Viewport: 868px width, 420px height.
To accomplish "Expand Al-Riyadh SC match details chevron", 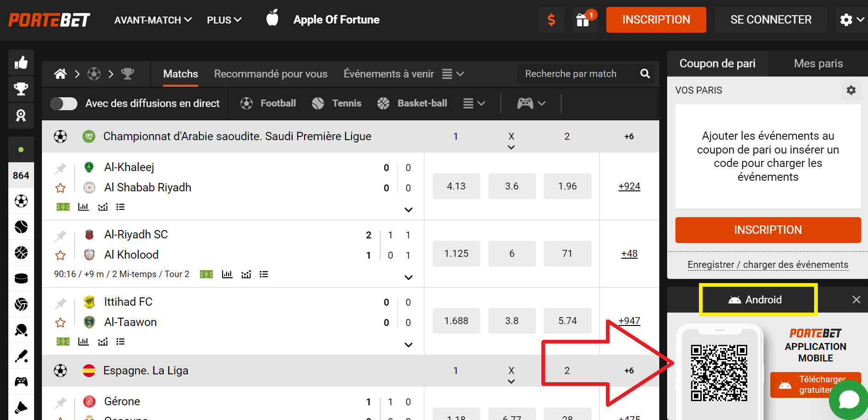I will [x=408, y=278].
